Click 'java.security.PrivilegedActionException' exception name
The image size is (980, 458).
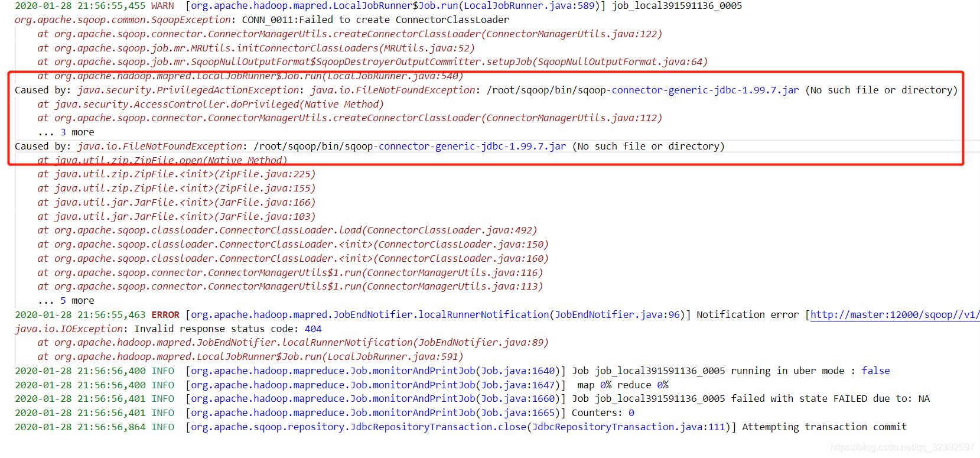[188, 90]
